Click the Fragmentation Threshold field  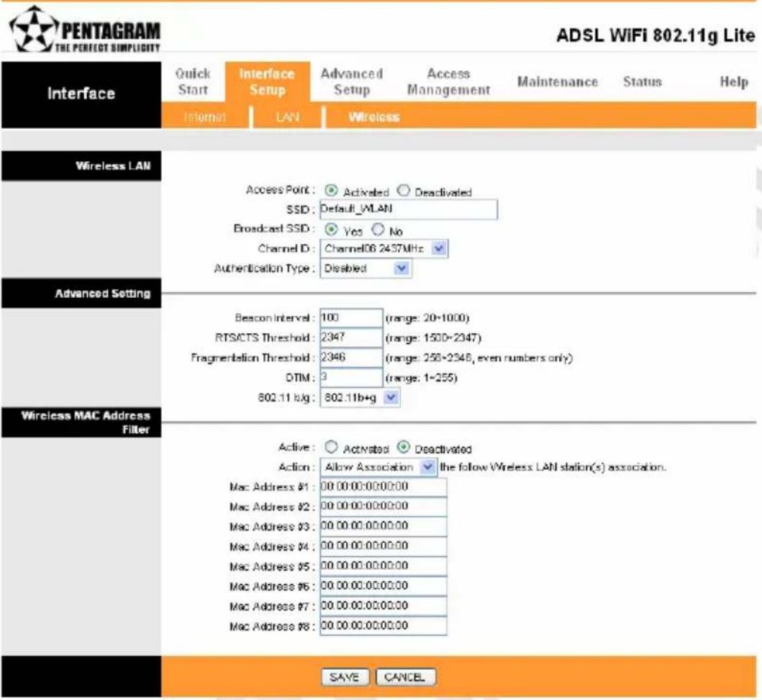click(351, 358)
